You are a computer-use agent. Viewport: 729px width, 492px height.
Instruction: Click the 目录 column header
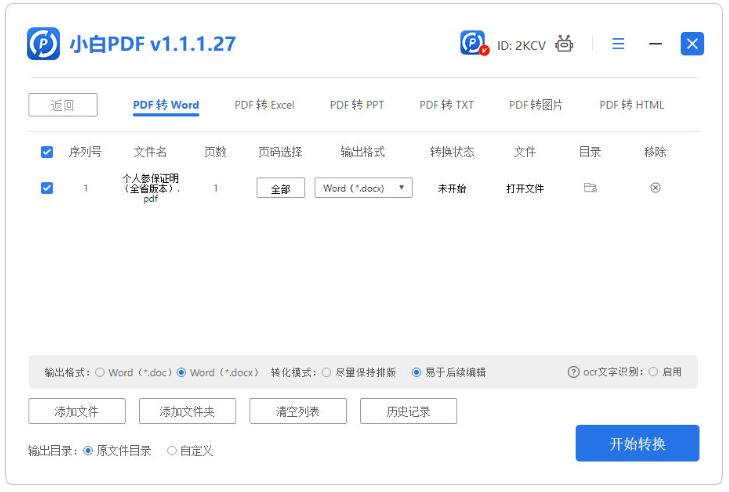[590, 152]
